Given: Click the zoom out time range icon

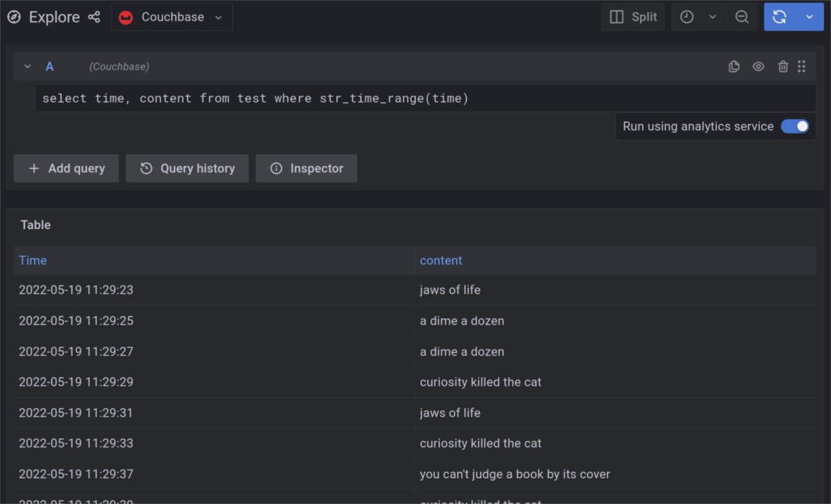Looking at the screenshot, I should tap(742, 17).
